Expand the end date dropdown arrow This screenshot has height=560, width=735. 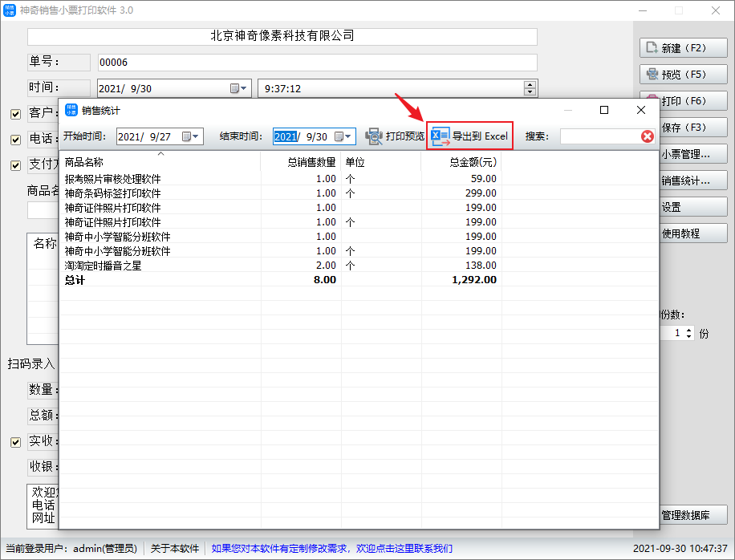tap(349, 136)
